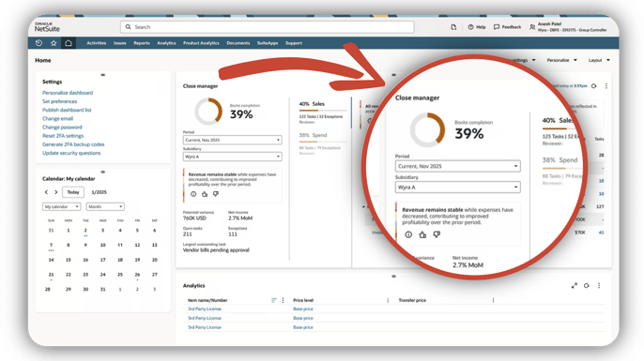Click Generate 2FA backup codes link

coord(73,144)
